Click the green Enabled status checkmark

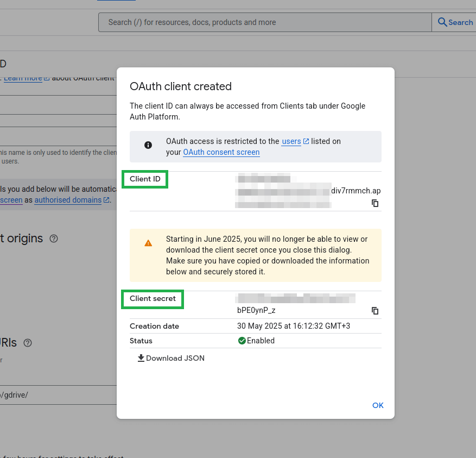pyautogui.click(x=242, y=341)
